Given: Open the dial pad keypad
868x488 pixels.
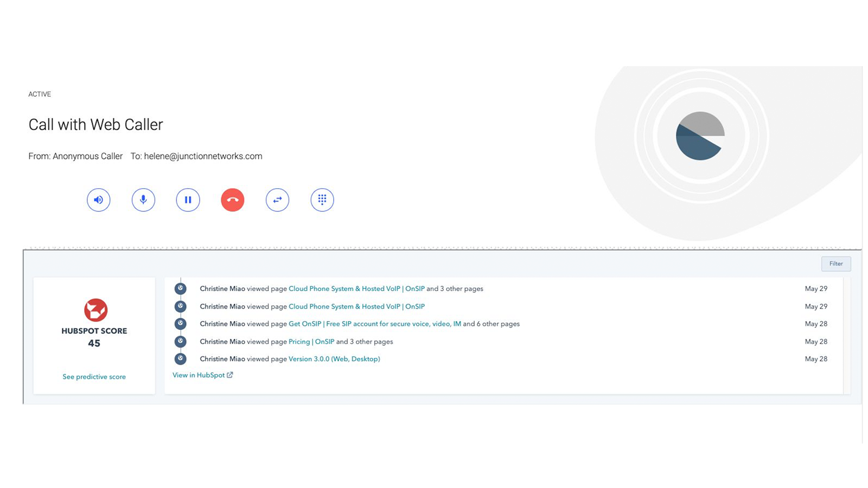Looking at the screenshot, I should coord(322,200).
